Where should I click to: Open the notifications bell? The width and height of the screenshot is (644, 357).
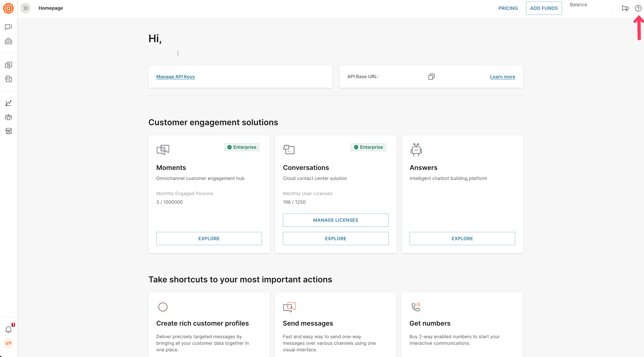(x=9, y=329)
